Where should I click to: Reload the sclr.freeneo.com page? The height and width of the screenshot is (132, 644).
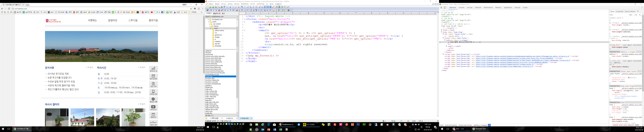[x=9, y=9]
